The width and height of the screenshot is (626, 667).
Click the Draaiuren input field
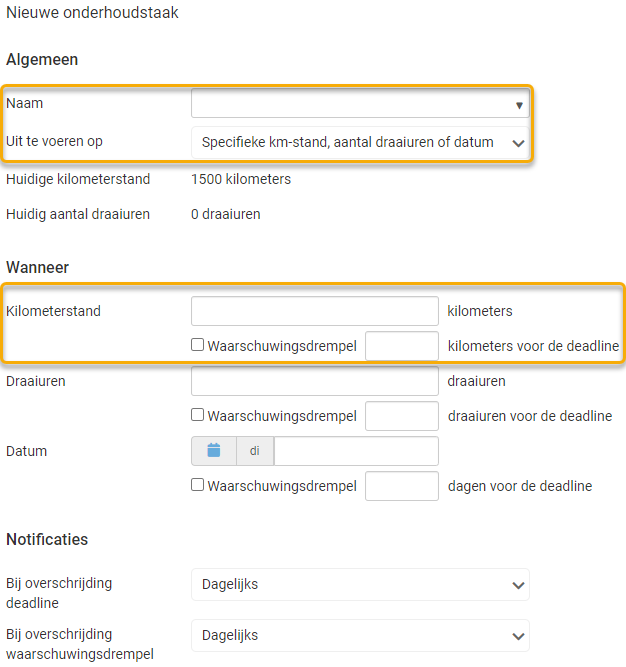click(314, 381)
